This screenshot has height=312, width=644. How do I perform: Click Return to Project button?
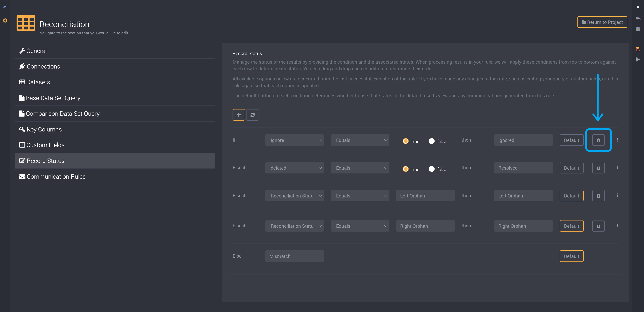(x=602, y=22)
